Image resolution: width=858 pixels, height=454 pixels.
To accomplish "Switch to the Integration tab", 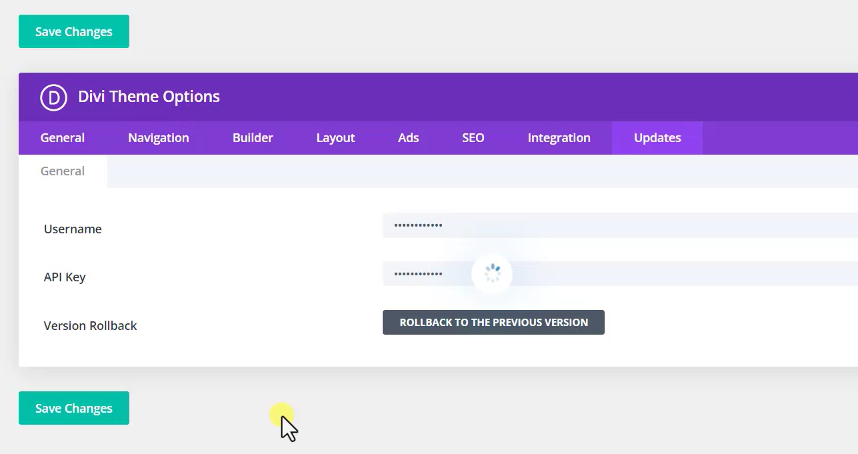I will coord(559,138).
